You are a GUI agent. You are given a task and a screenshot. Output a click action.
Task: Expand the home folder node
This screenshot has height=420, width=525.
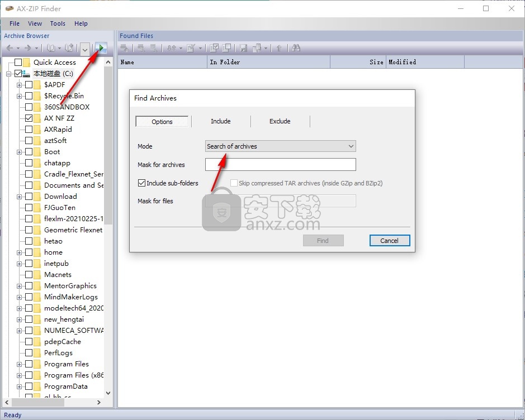coord(19,252)
